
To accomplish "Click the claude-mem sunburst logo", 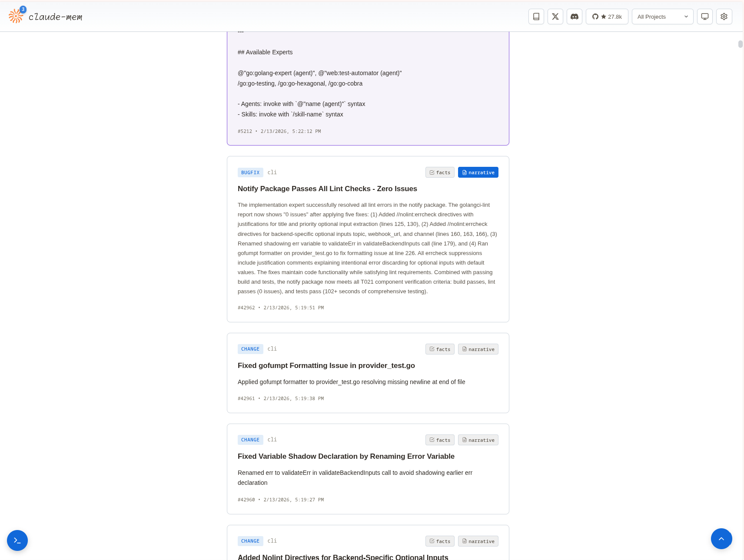I will [16, 16].
